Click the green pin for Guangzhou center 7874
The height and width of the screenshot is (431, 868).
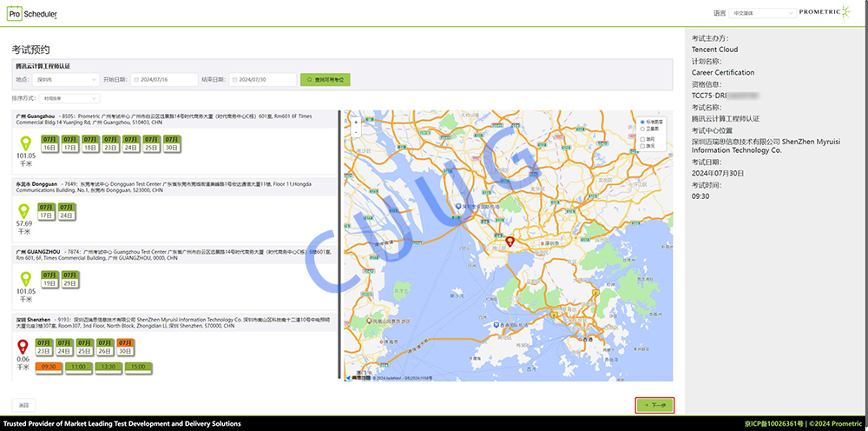pos(25,279)
